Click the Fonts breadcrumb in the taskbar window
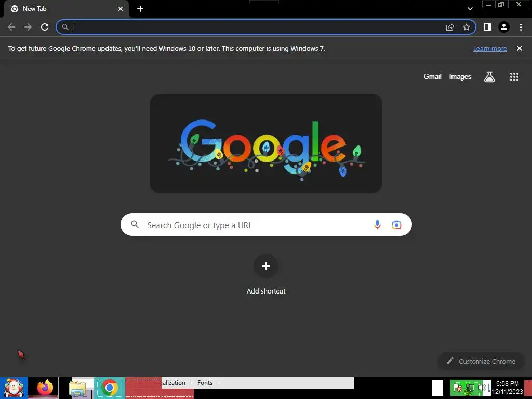 [205, 383]
